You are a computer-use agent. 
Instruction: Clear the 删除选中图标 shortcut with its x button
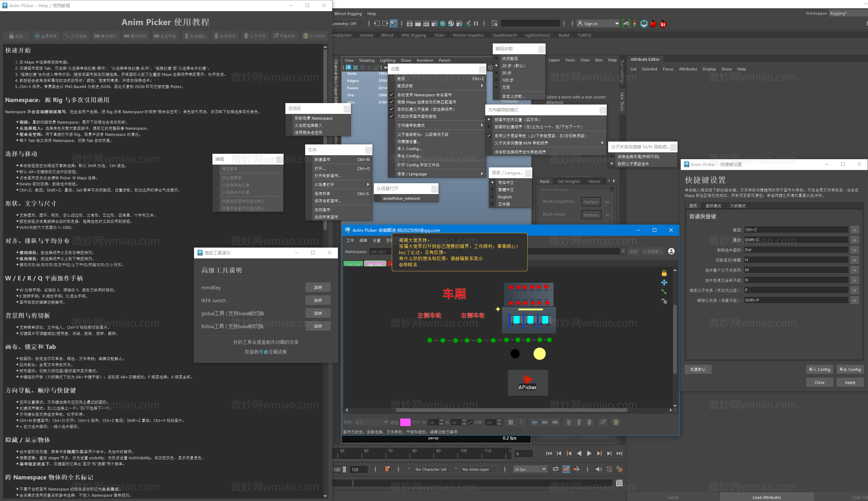coord(854,250)
